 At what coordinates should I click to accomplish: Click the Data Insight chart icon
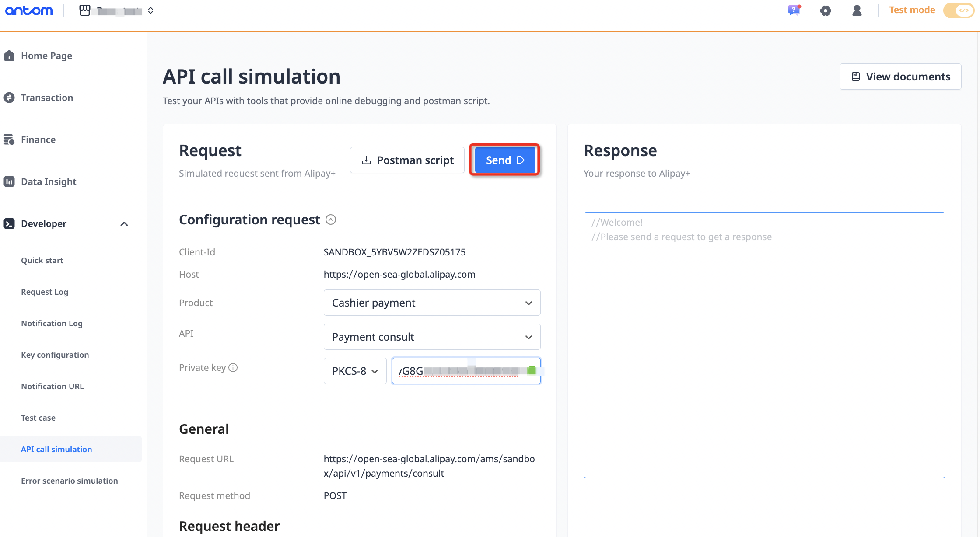pyautogui.click(x=9, y=181)
